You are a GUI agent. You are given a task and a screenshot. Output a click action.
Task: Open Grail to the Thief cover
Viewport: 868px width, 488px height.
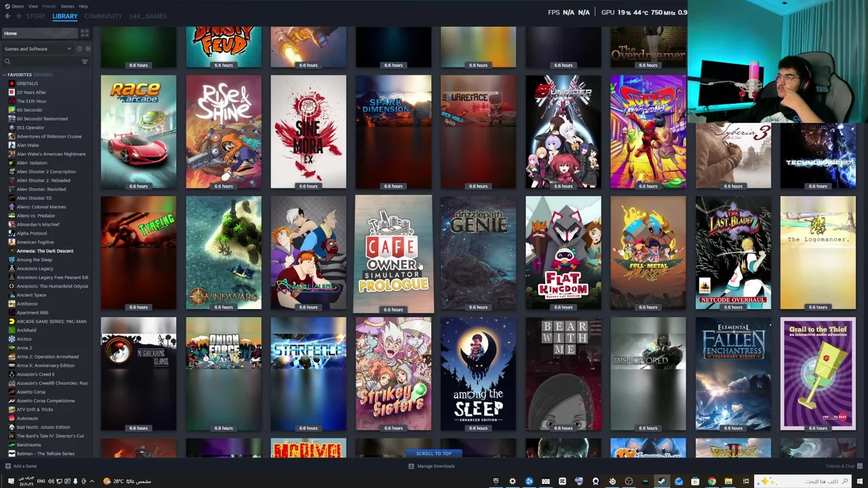[x=818, y=374]
